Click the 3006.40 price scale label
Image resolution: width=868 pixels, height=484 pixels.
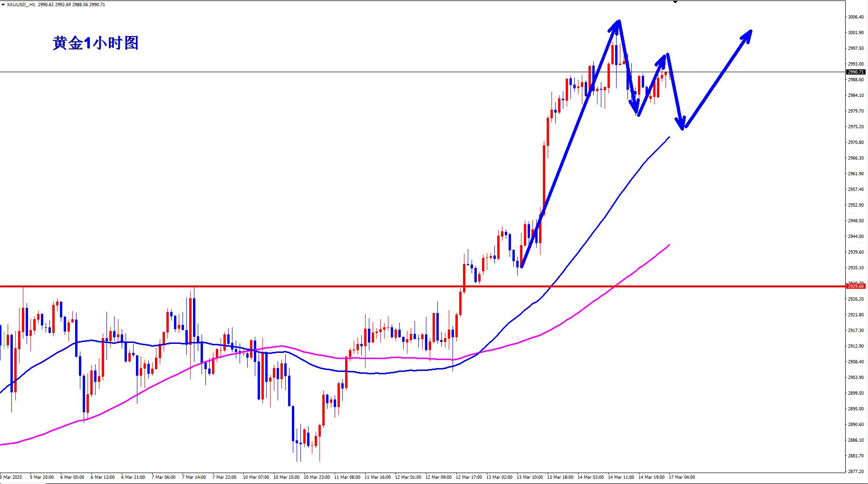point(856,17)
